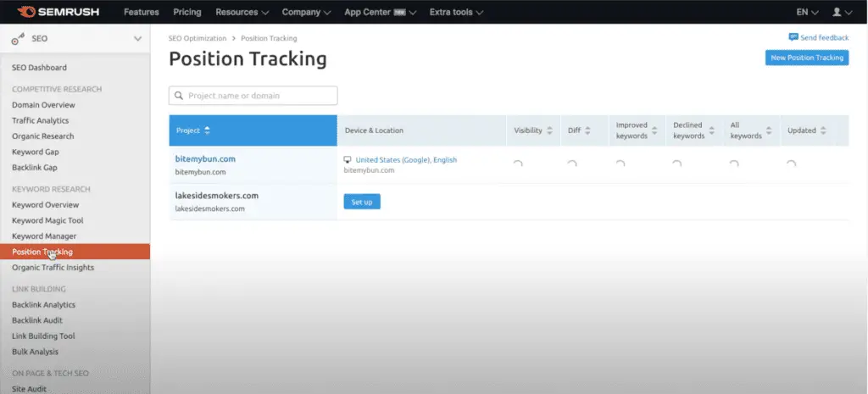Open the bitemybun.com project link
The image size is (868, 394).
pyautogui.click(x=205, y=158)
